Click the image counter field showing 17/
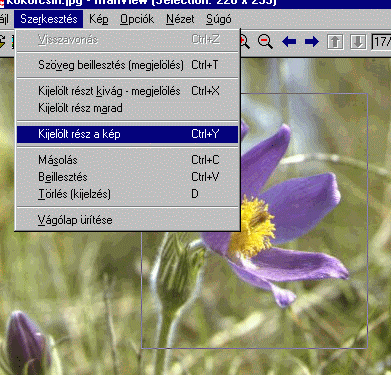The width and height of the screenshot is (391, 375). (381, 42)
